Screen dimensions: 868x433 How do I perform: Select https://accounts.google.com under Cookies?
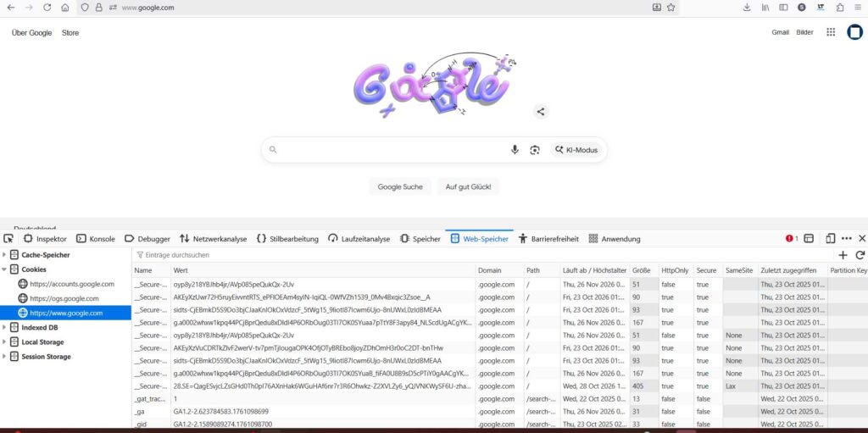[72, 284]
